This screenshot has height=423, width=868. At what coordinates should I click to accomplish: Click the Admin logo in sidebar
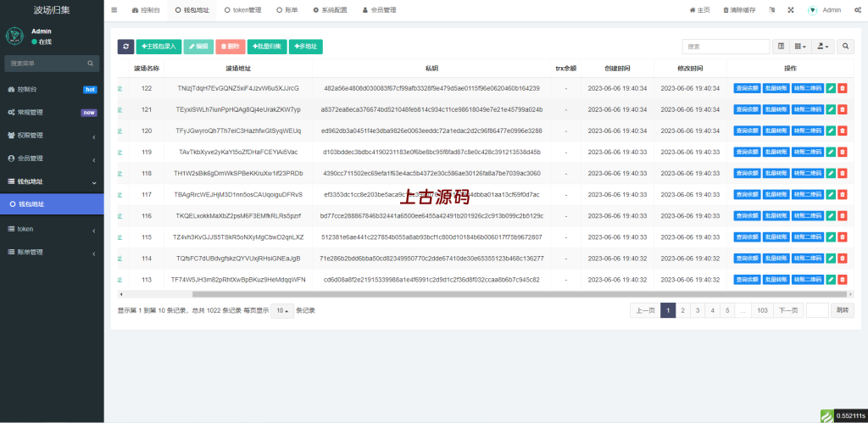[15, 36]
